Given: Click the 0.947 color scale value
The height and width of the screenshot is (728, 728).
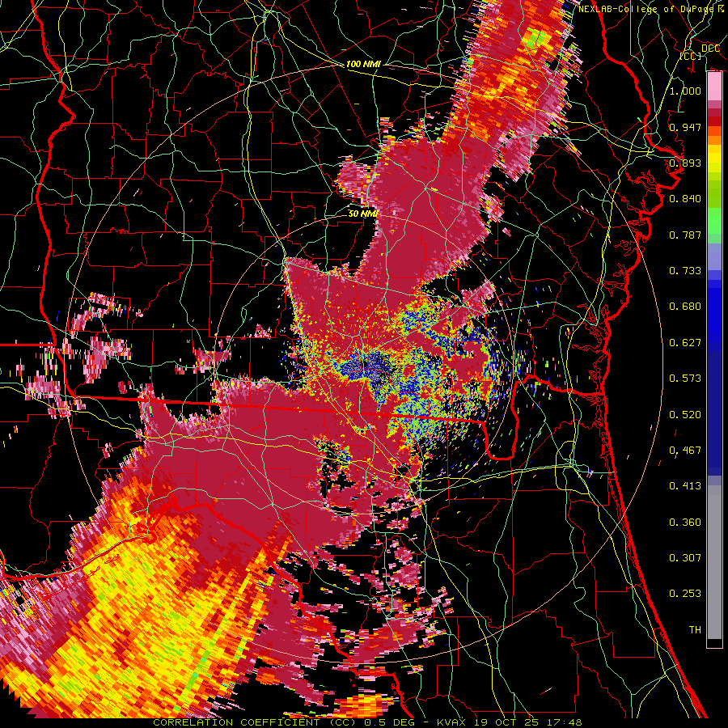Looking at the screenshot, I should click(x=685, y=127).
